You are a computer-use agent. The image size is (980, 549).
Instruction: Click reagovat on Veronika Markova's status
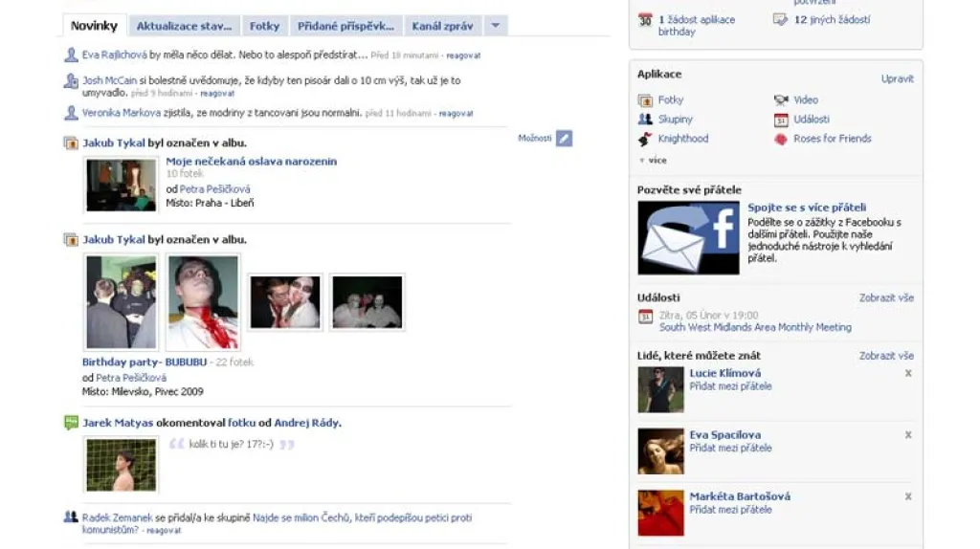click(x=456, y=114)
